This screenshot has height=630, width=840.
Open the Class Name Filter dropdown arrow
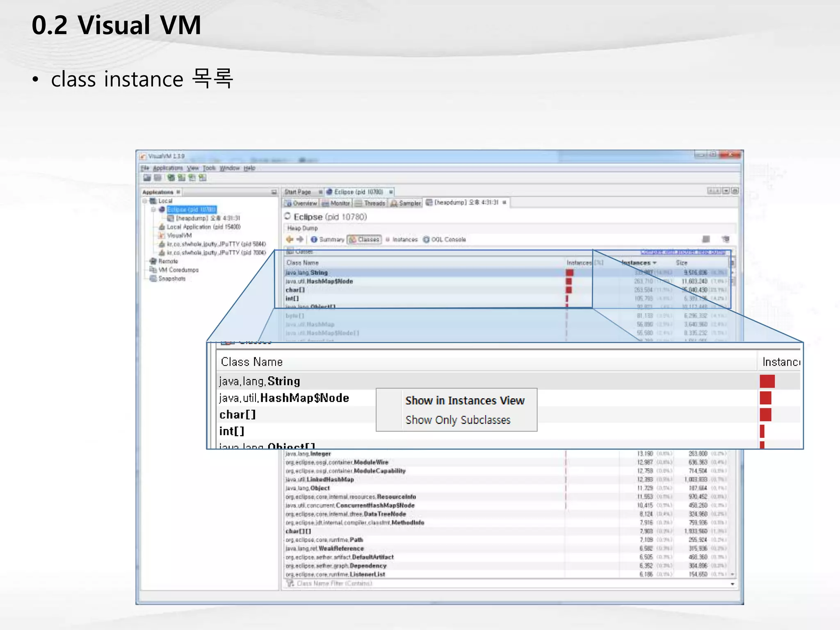[x=732, y=584]
